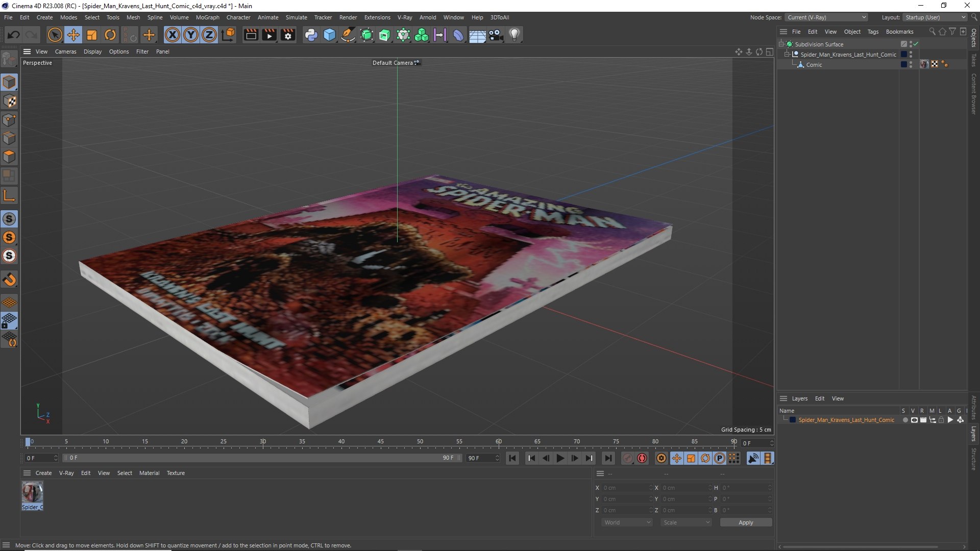
Task: Open viewport Cameras menu
Action: click(x=65, y=52)
